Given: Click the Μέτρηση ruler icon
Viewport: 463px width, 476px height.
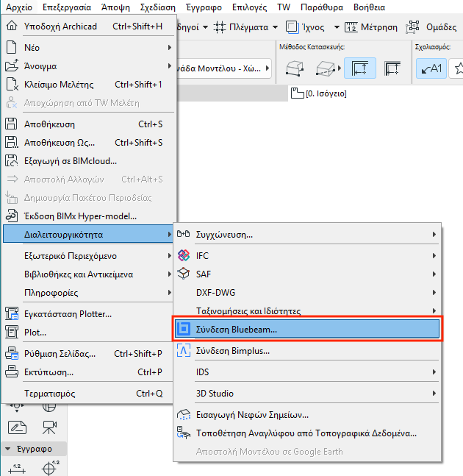Looking at the screenshot, I should pos(351,27).
